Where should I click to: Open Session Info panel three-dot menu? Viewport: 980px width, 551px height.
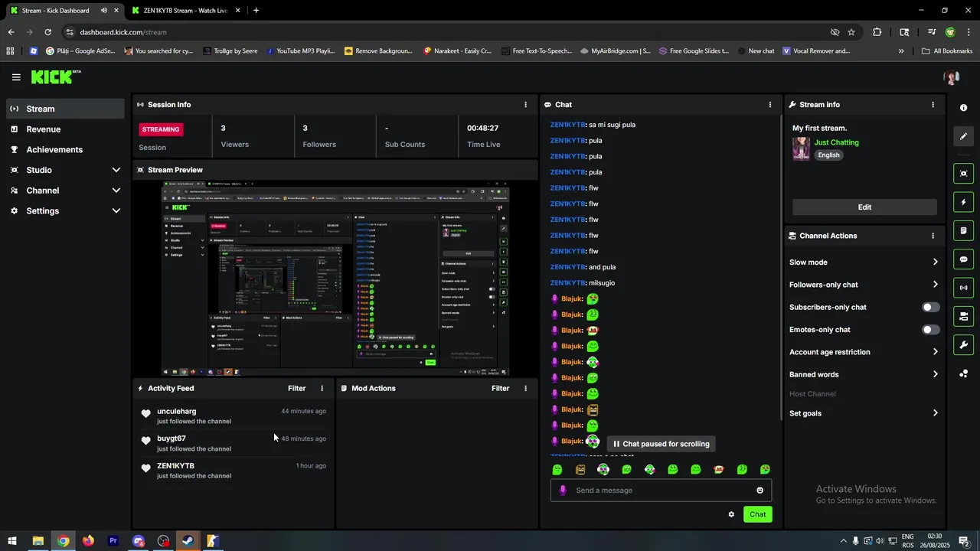click(x=525, y=105)
